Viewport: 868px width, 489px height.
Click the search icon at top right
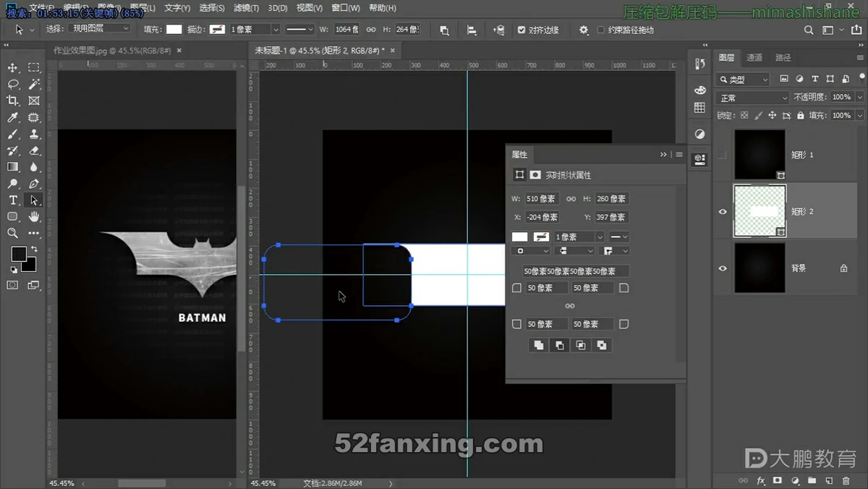pos(809,30)
